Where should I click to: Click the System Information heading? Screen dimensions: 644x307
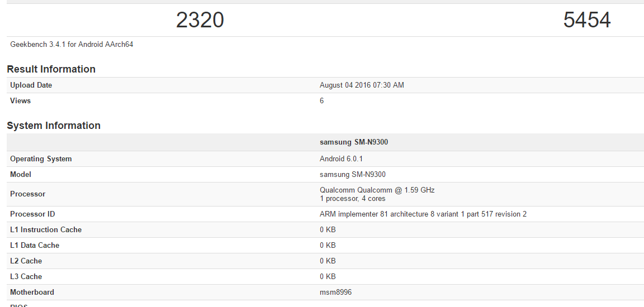[x=54, y=126]
